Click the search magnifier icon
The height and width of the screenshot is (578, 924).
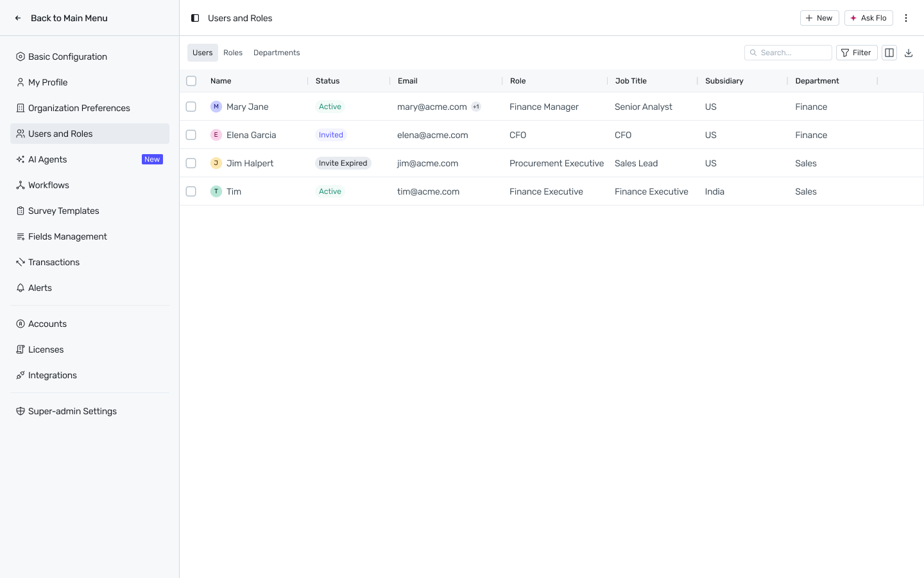point(753,53)
